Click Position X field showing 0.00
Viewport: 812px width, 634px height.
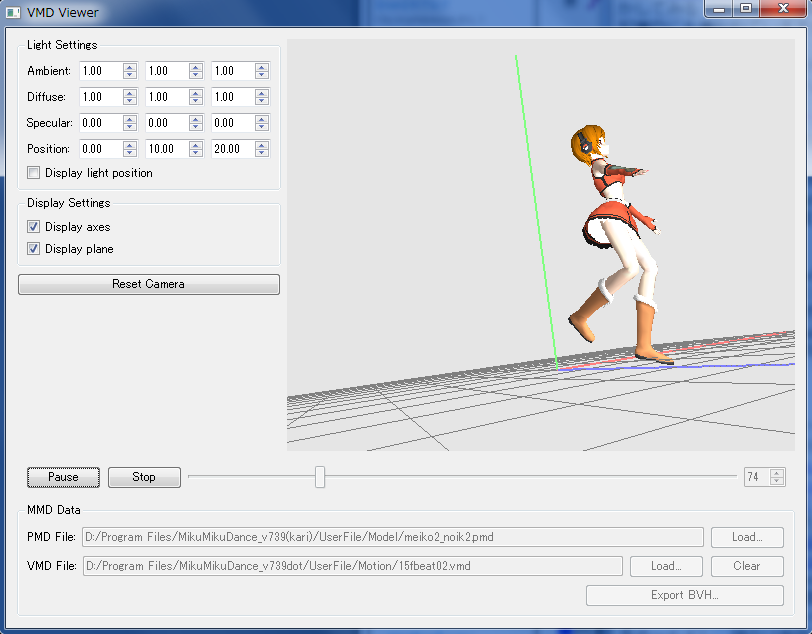click(101, 149)
